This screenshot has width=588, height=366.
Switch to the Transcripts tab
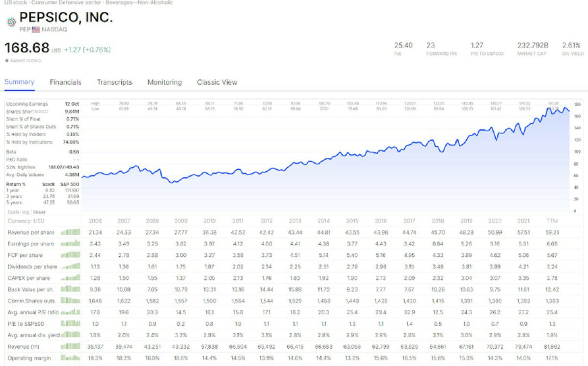click(114, 82)
